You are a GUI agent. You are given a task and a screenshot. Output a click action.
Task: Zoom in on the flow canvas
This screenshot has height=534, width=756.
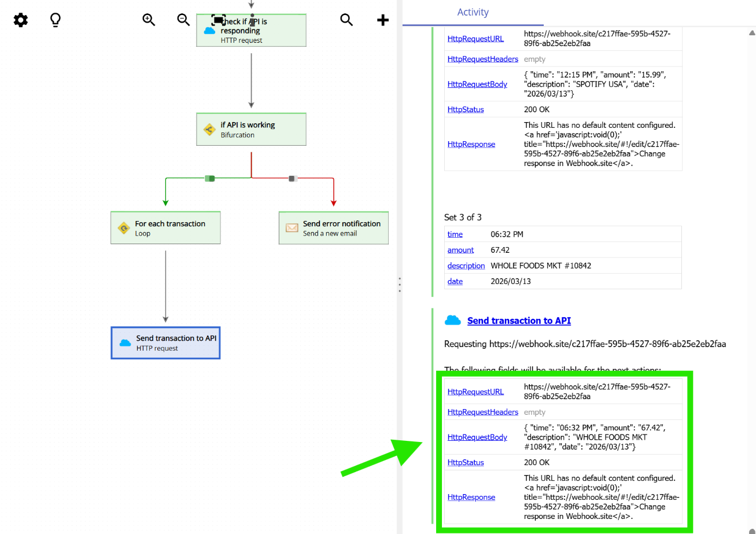[149, 19]
